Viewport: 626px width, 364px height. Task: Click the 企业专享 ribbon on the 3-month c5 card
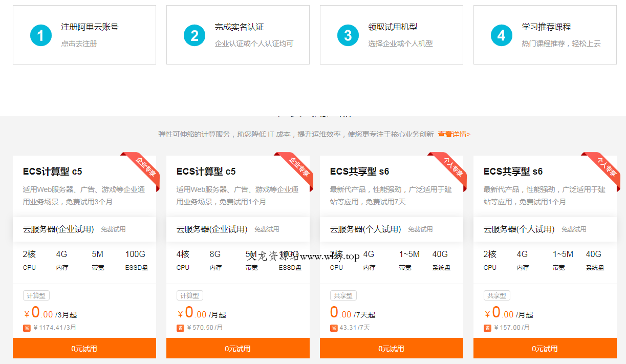(x=144, y=167)
